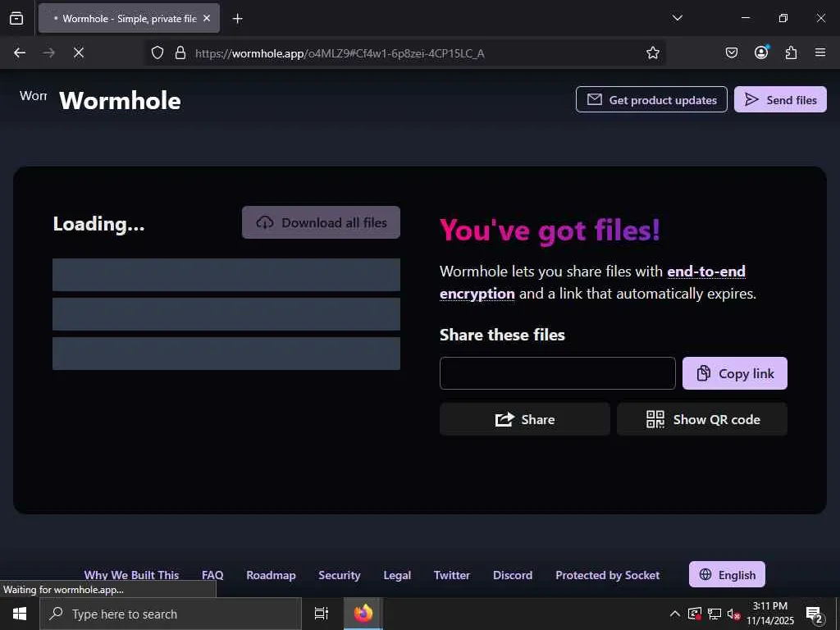Click Download all files button
840x630 pixels.
tap(321, 222)
